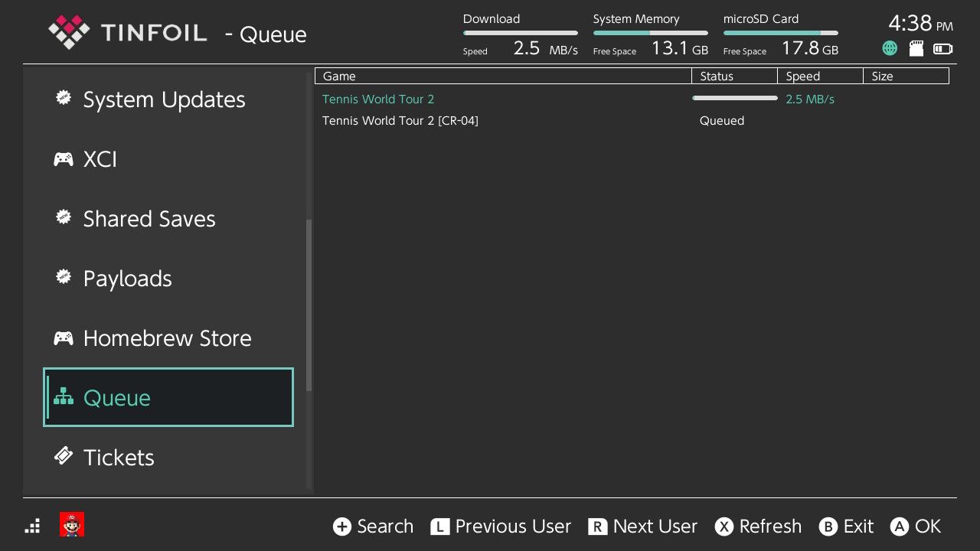This screenshot has width=980, height=551.
Task: Click the Exit label in the footer
Action: (858, 527)
